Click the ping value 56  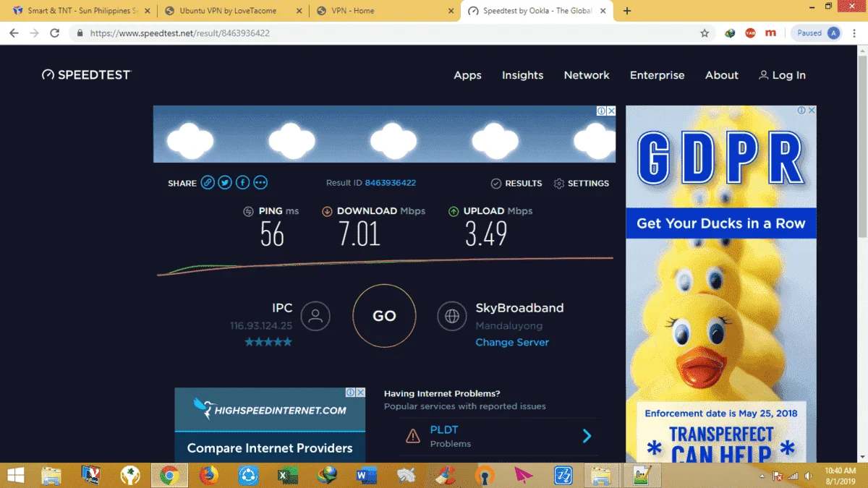[x=272, y=234]
